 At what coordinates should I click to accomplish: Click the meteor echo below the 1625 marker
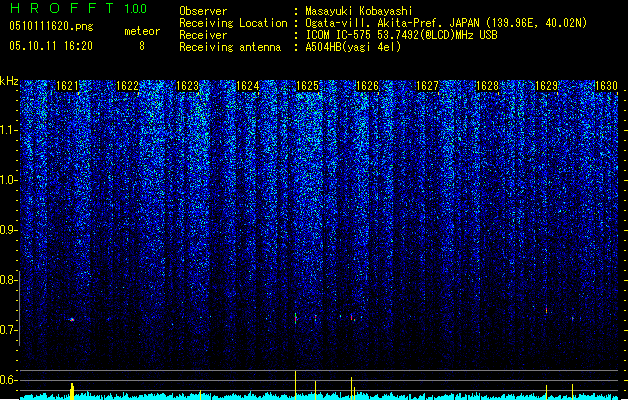296,319
